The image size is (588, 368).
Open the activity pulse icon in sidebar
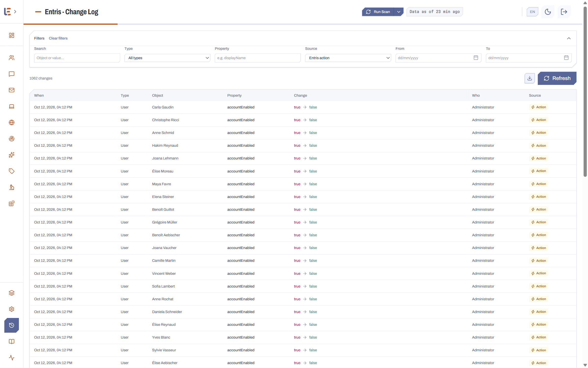[x=12, y=358]
